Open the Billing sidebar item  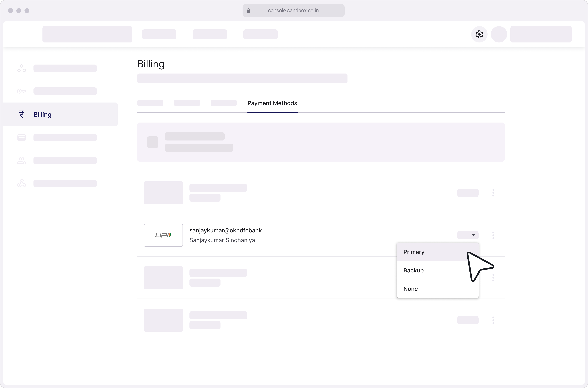[60, 114]
